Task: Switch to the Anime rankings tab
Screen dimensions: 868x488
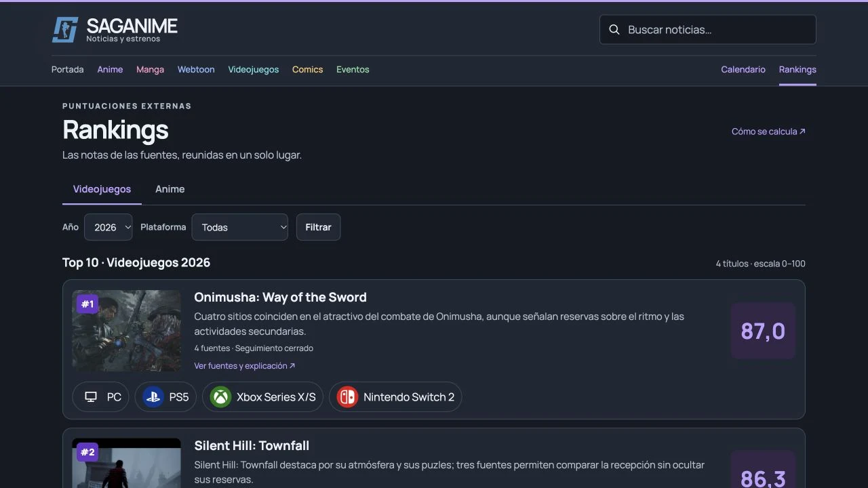Action: pos(170,189)
